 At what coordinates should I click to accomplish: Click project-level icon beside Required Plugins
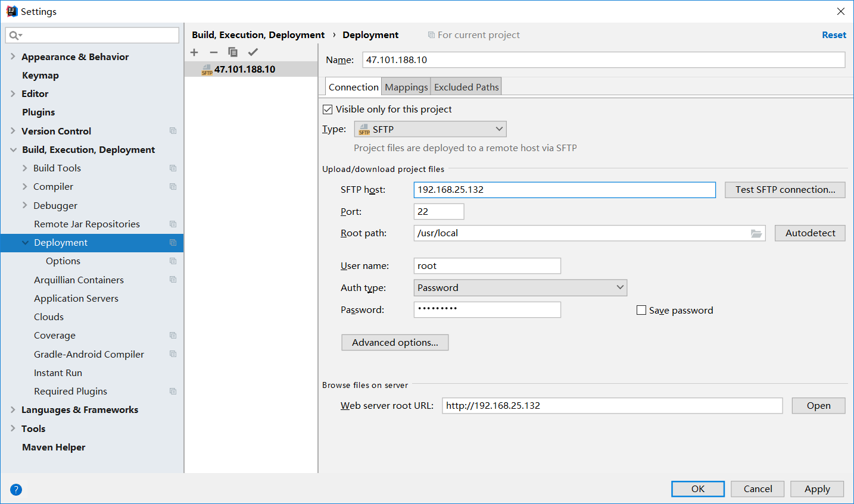pyautogui.click(x=173, y=392)
